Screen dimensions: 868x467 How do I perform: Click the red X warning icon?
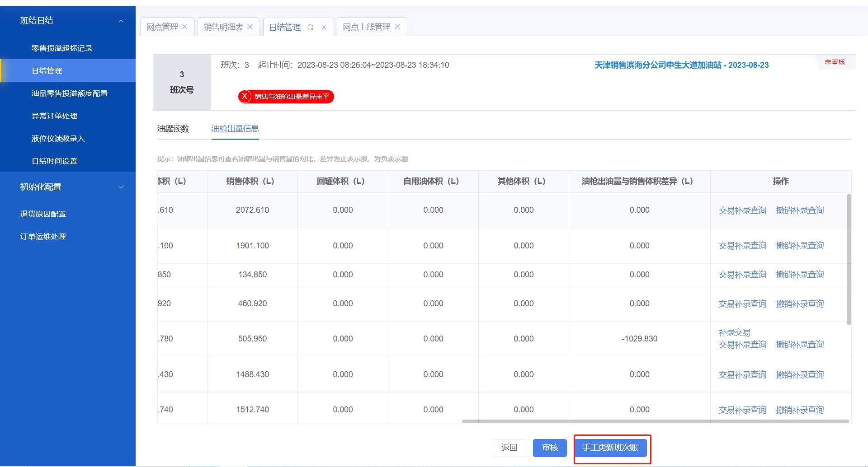pos(245,96)
